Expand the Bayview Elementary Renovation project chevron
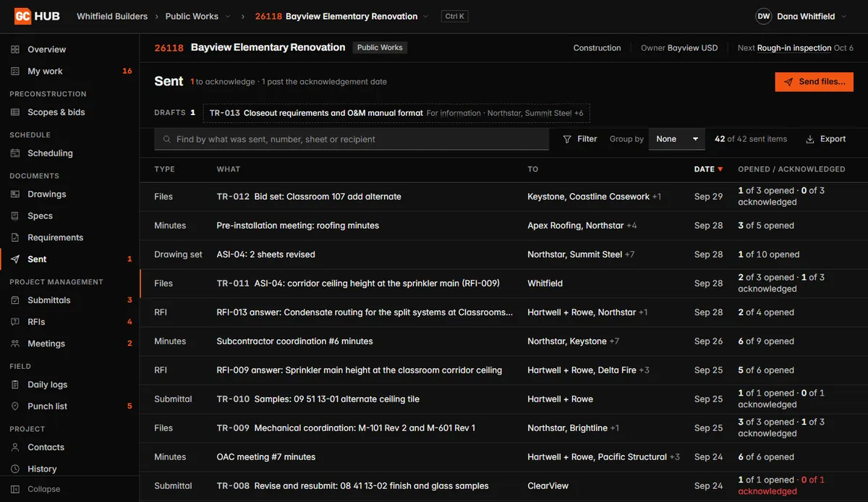 [x=425, y=17]
